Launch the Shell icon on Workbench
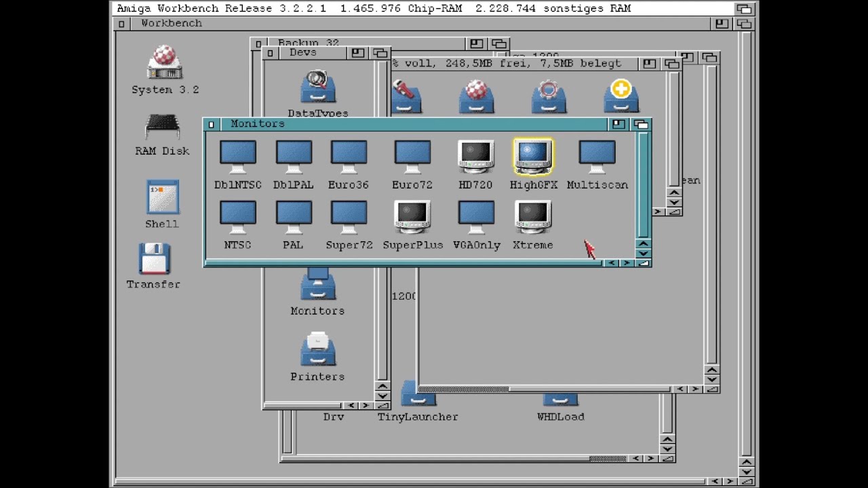The height and width of the screenshot is (488, 868). 163,197
